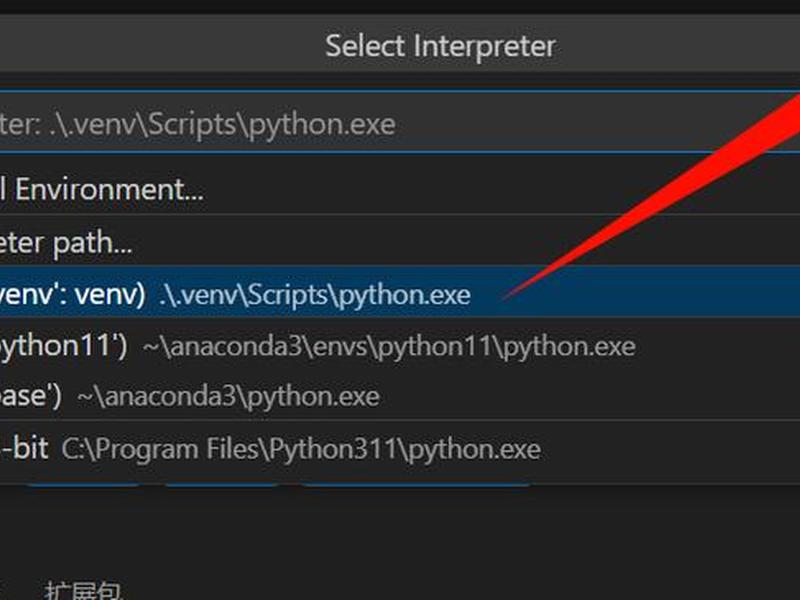The image size is (800, 600).
Task: Select the Enter interpreter path... entry
Action: click(66, 243)
